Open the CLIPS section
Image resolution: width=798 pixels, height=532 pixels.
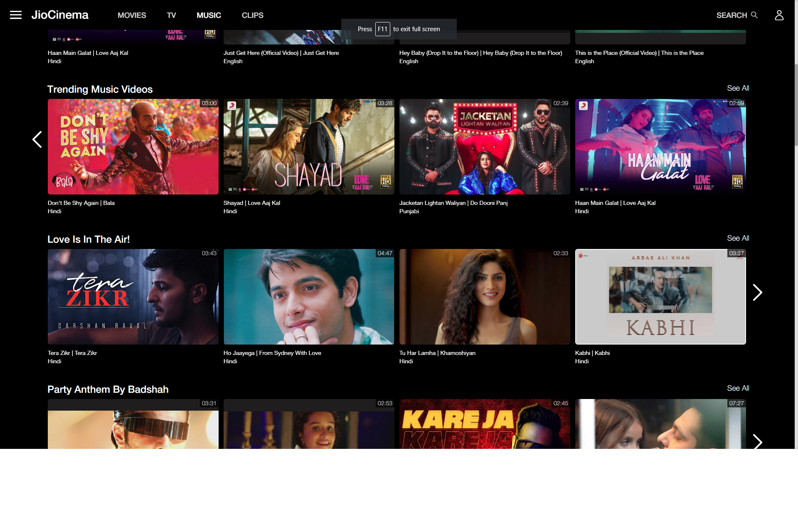click(x=253, y=15)
